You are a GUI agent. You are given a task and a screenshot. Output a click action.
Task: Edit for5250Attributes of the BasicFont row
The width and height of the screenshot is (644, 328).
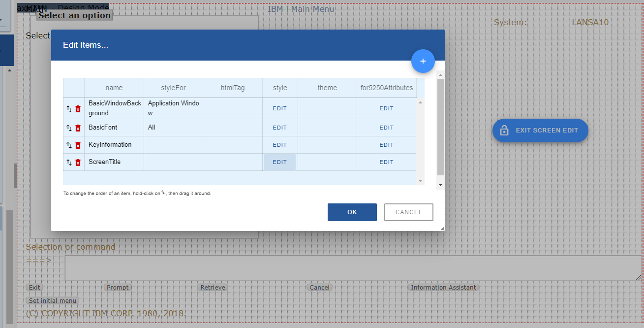386,128
